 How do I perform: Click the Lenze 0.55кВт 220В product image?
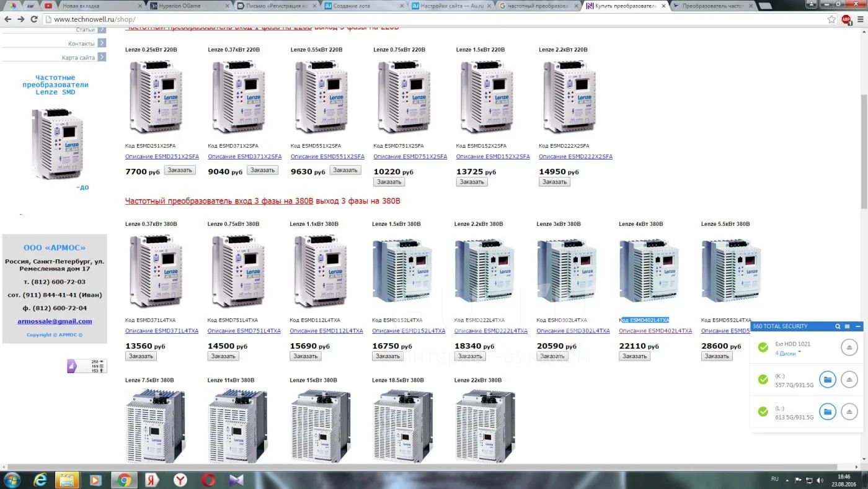pyautogui.click(x=321, y=96)
